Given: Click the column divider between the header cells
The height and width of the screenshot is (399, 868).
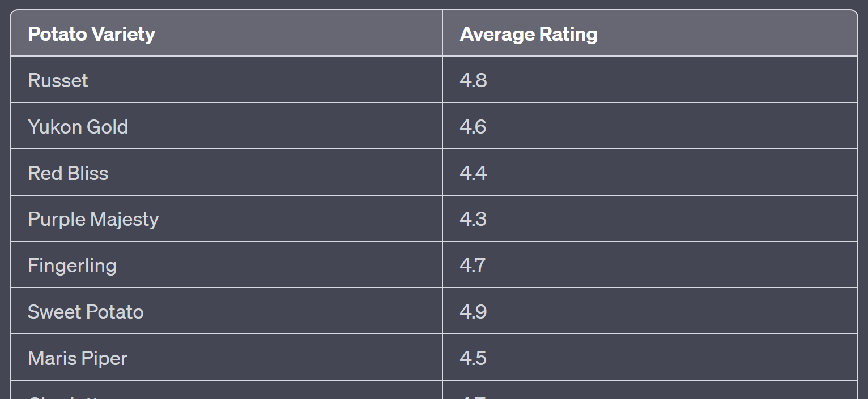Looking at the screenshot, I should (x=442, y=33).
